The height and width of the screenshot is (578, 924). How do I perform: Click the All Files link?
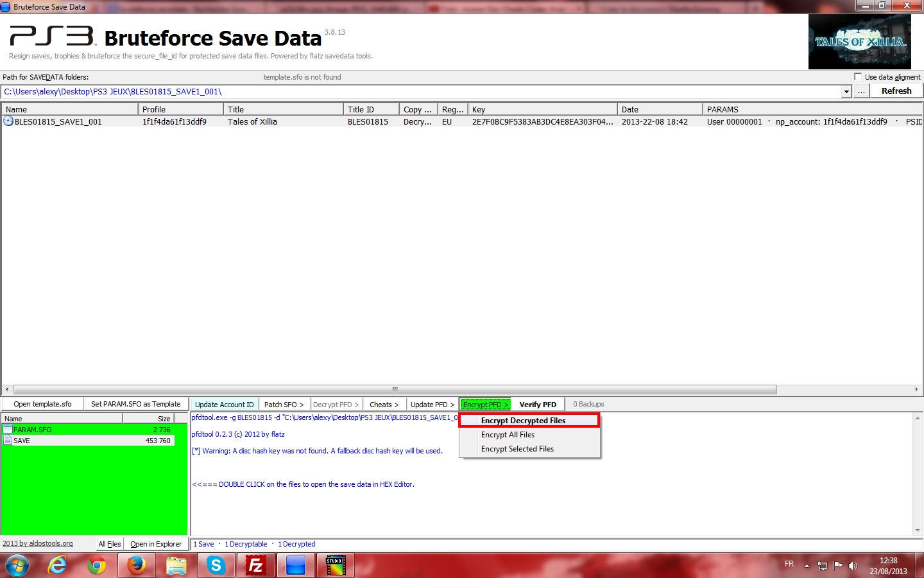[110, 544]
